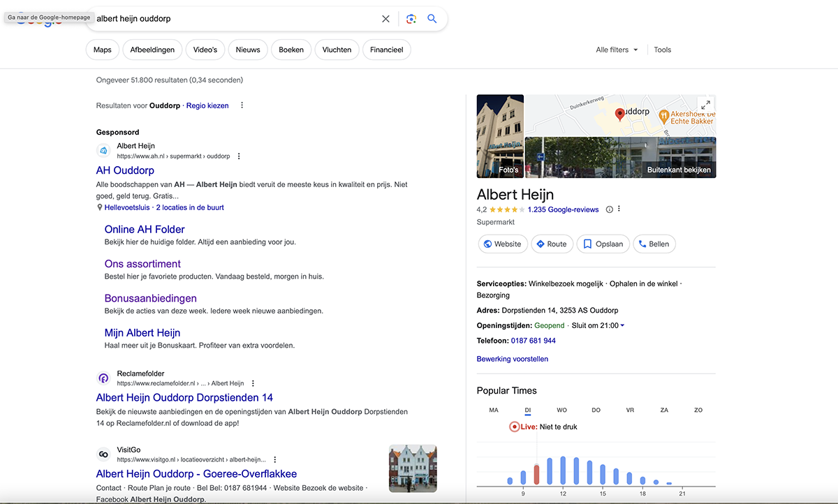The image size is (838, 504).
Task: Open more options next to Regio kiezen
Action: [242, 105]
